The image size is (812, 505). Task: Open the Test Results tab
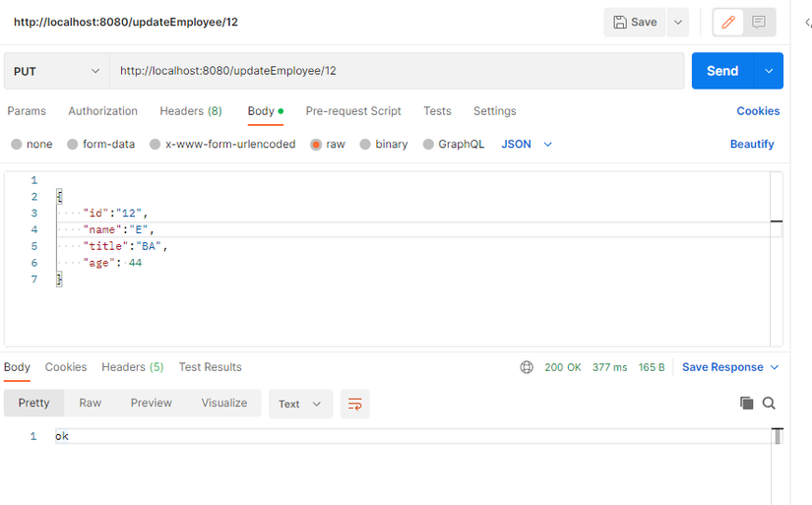click(211, 367)
